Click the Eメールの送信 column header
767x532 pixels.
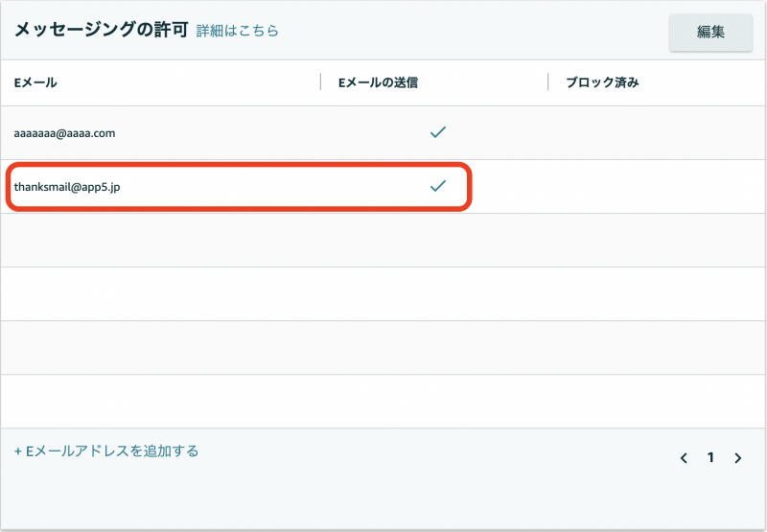tap(378, 82)
